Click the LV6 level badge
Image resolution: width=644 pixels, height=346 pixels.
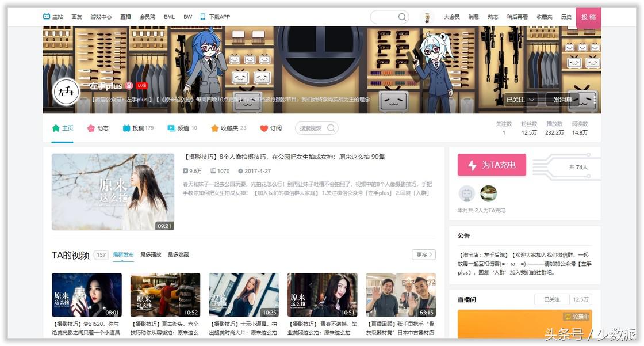click(141, 86)
